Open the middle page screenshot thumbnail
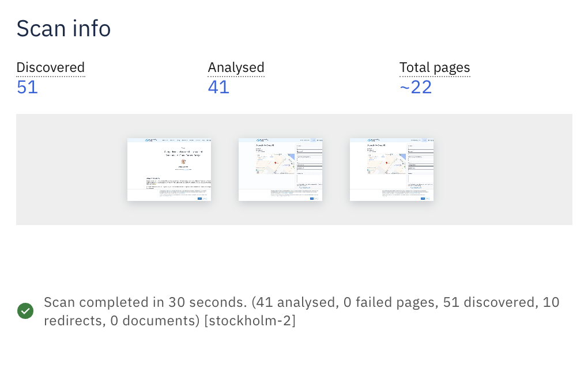This screenshot has width=588, height=365. 280,169
